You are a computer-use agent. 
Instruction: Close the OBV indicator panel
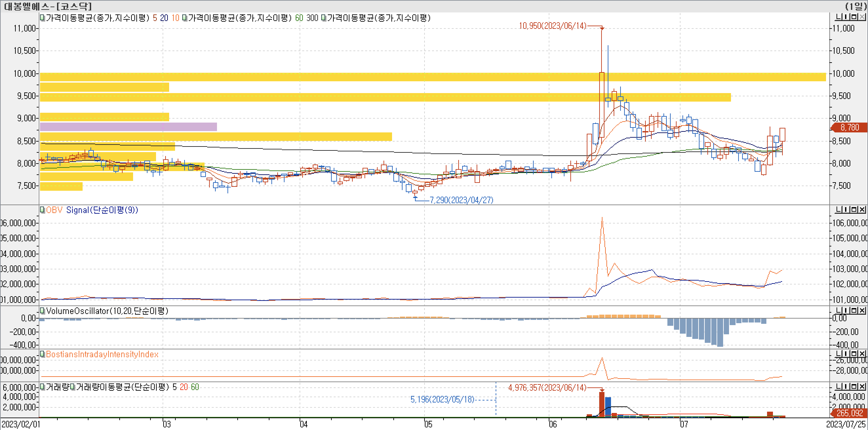tap(862, 209)
